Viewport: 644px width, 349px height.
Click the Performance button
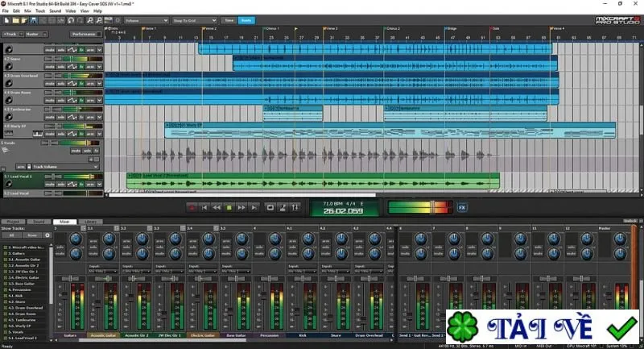coord(85,34)
